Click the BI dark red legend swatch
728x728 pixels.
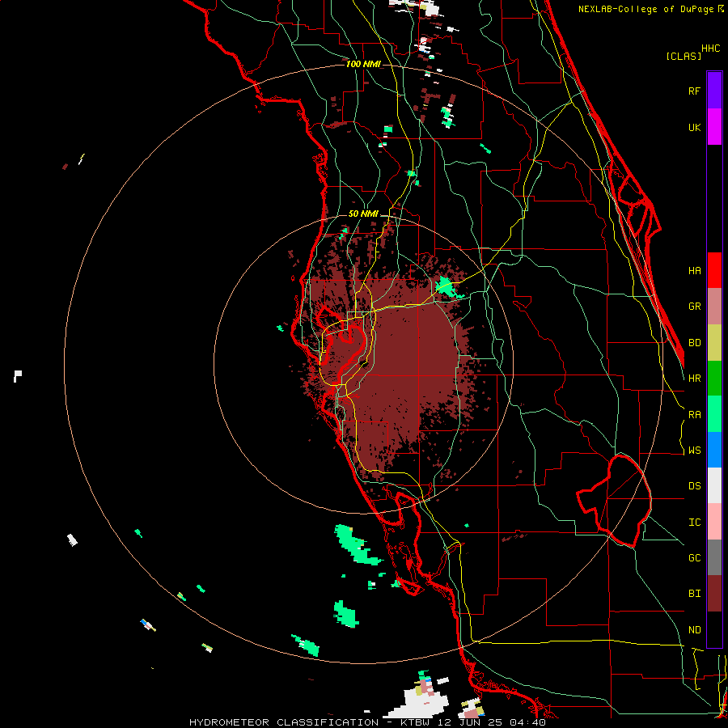coord(714,594)
